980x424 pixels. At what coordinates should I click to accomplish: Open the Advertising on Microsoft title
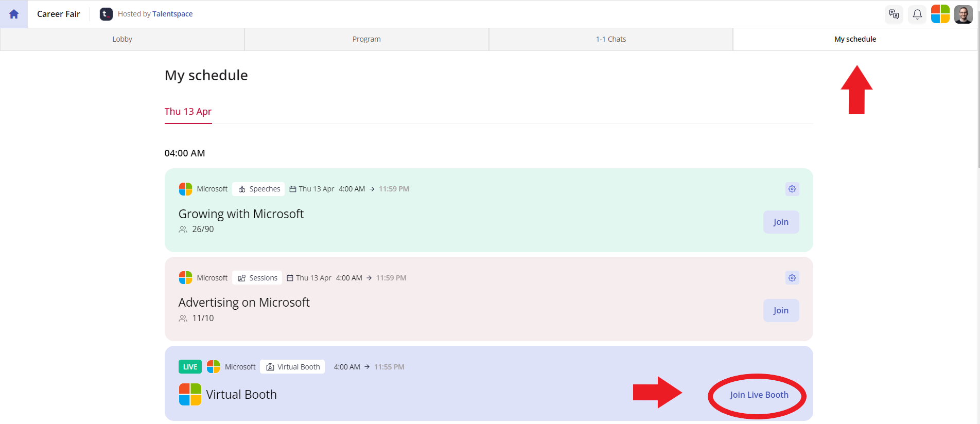(244, 303)
